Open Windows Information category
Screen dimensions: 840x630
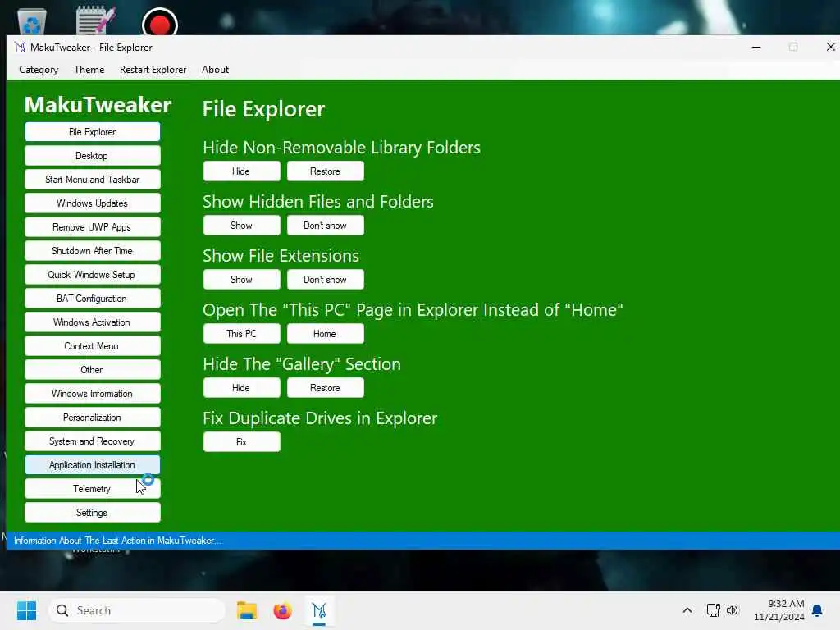click(x=92, y=394)
